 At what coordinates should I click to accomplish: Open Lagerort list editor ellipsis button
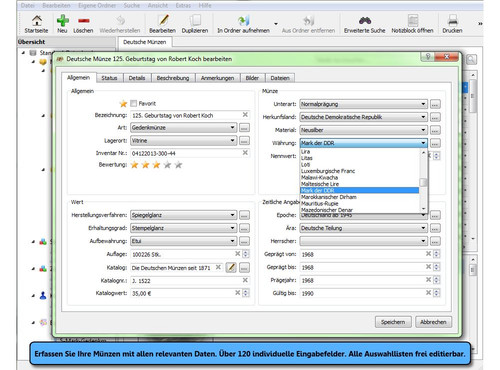coord(244,141)
